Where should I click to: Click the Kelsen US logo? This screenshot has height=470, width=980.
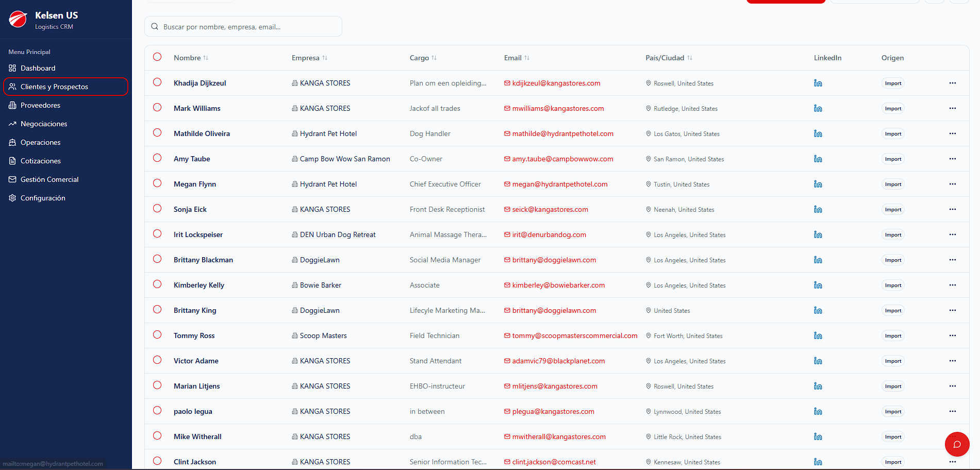[18, 20]
